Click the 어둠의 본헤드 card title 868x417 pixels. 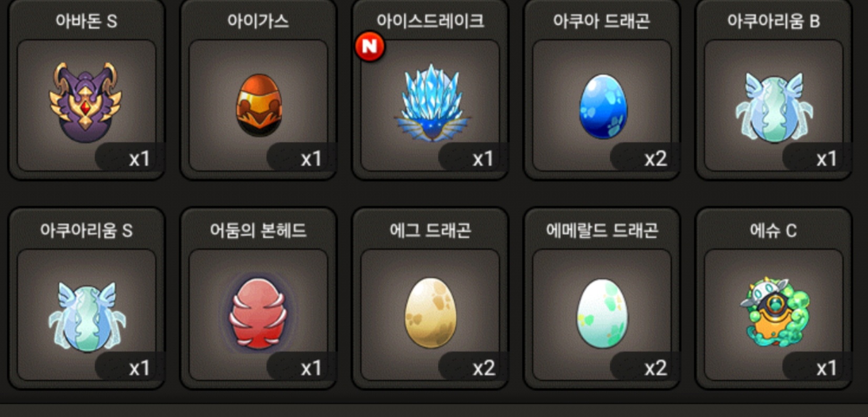(x=258, y=231)
